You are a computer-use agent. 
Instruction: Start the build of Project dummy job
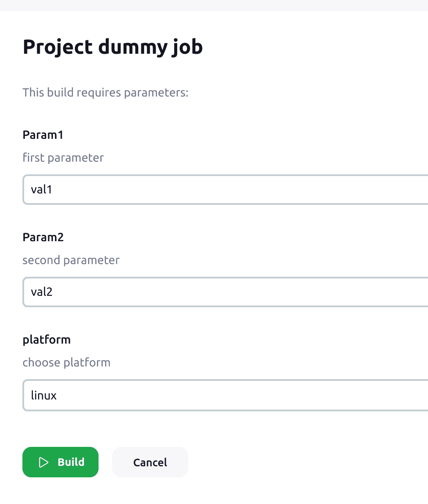(x=60, y=462)
